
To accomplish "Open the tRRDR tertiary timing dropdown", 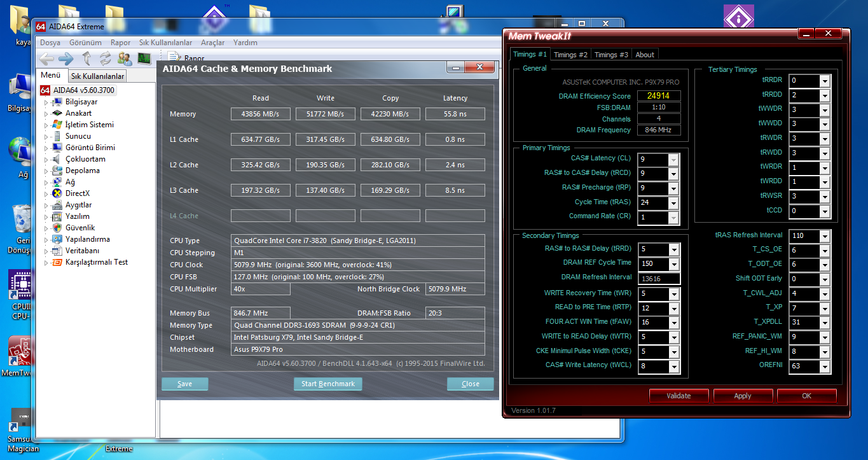I will (x=825, y=81).
